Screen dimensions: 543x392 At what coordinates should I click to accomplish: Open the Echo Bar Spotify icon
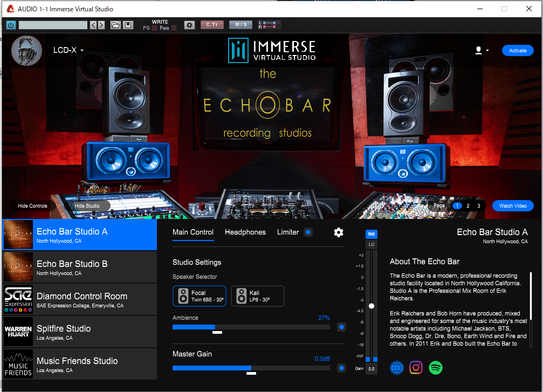[436, 367]
